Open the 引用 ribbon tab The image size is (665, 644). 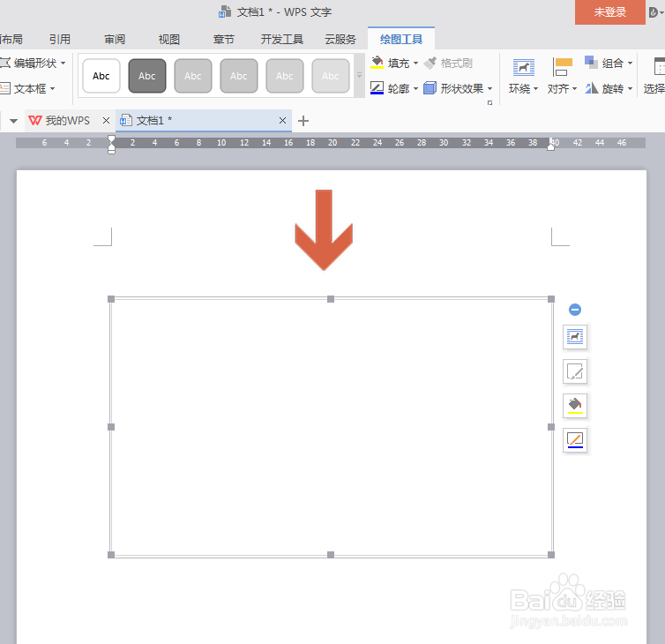(60, 40)
